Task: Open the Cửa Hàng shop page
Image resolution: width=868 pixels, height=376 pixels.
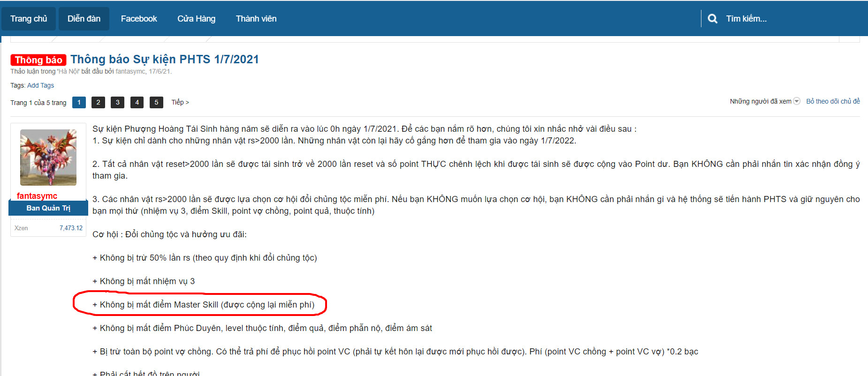Action: 196,19
